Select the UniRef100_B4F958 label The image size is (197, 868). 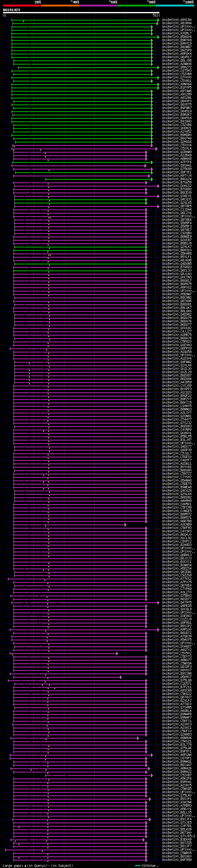point(177,859)
